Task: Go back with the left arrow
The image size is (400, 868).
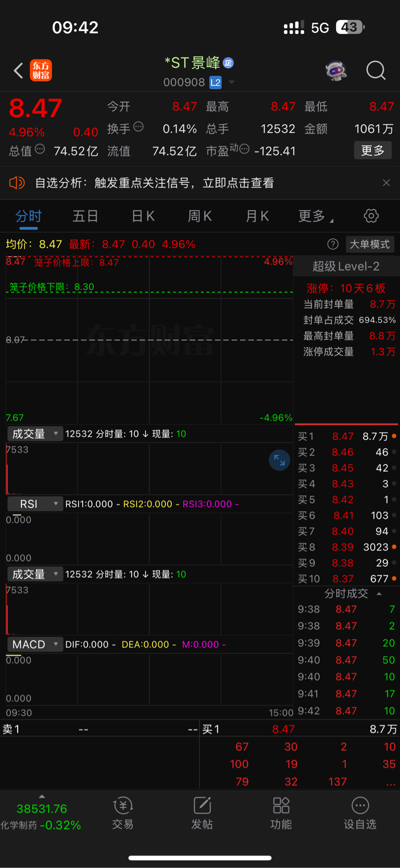Action: (18, 70)
